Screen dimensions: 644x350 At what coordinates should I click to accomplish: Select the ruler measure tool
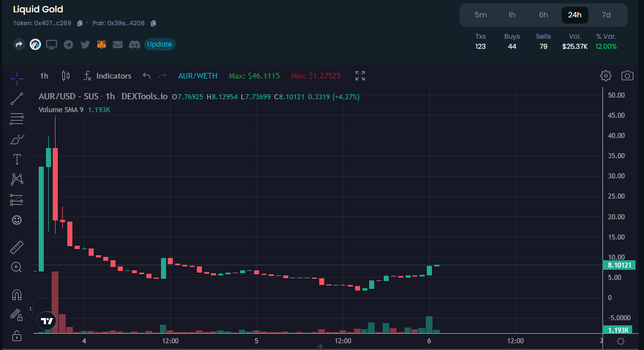click(x=17, y=247)
